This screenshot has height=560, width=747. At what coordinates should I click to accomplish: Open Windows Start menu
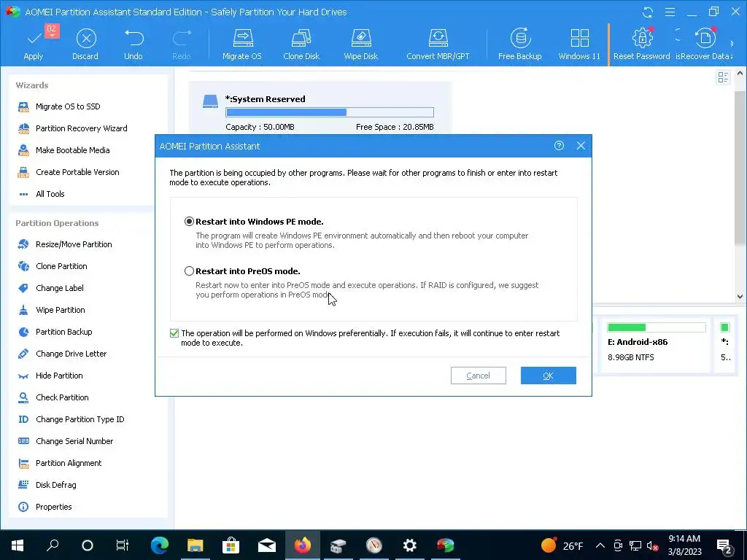click(18, 545)
